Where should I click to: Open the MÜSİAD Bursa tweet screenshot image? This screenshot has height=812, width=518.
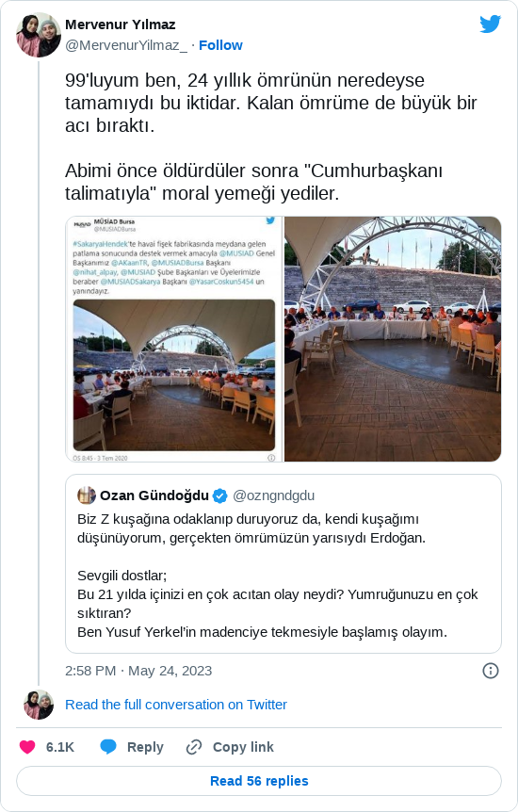(174, 339)
